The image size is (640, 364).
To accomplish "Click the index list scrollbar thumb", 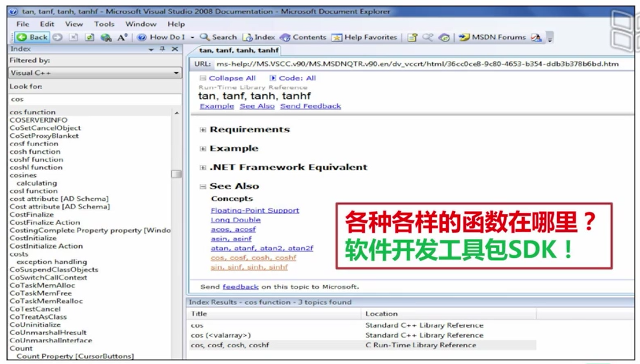I will (176, 174).
